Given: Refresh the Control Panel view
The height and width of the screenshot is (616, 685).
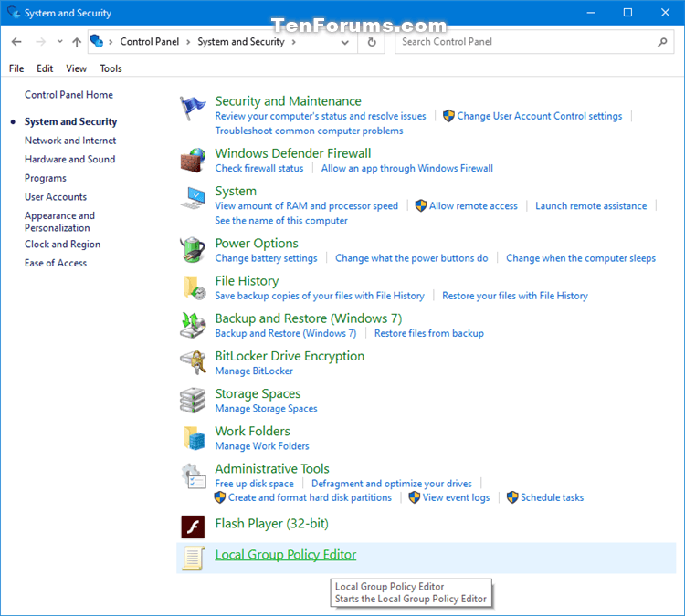Looking at the screenshot, I should 372,42.
